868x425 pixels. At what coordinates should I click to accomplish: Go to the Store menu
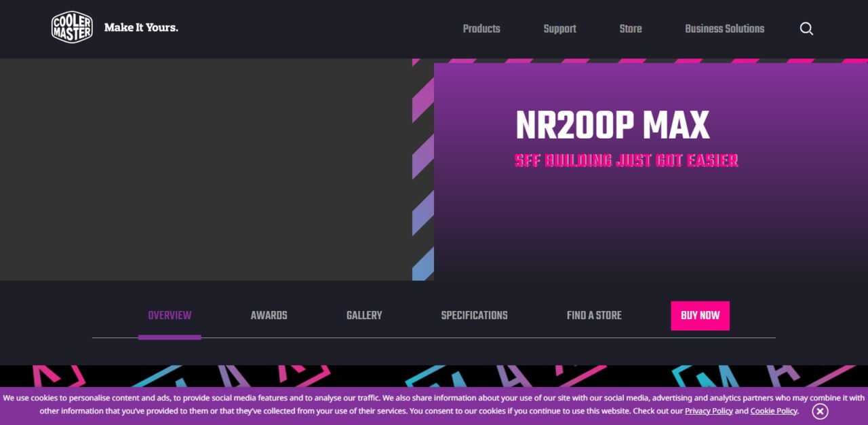[631, 29]
